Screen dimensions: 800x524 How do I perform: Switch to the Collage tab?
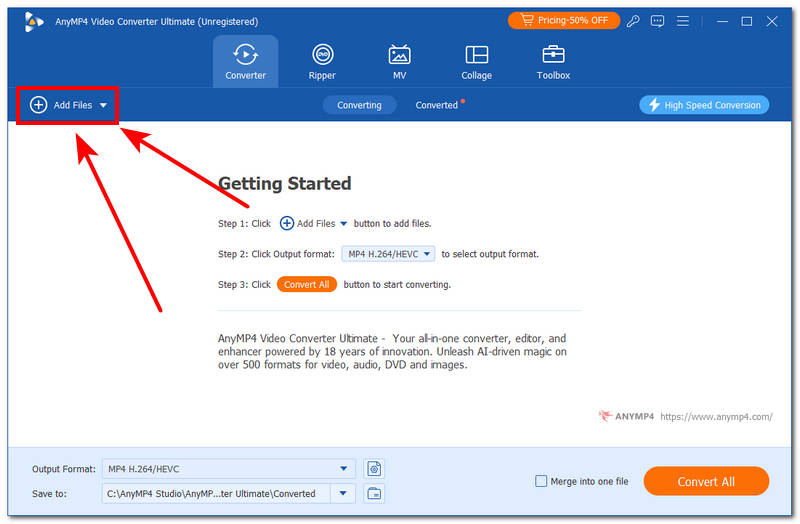(476, 62)
